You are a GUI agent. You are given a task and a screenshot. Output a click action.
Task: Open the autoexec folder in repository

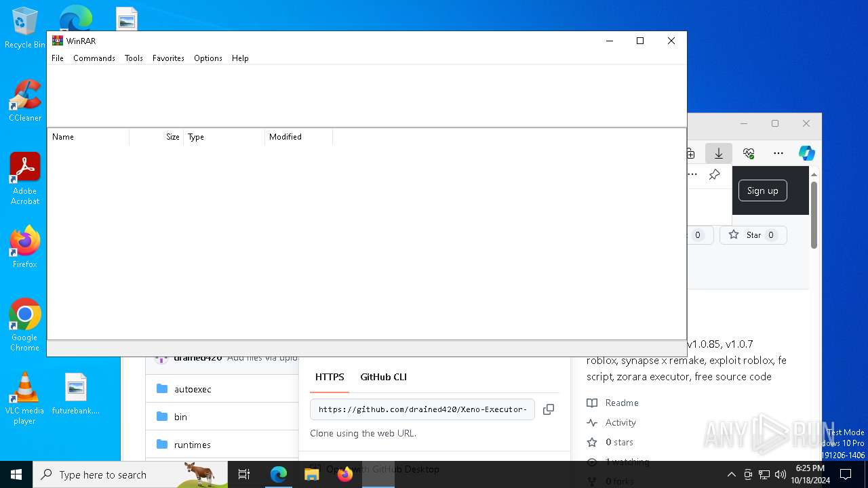(x=193, y=389)
